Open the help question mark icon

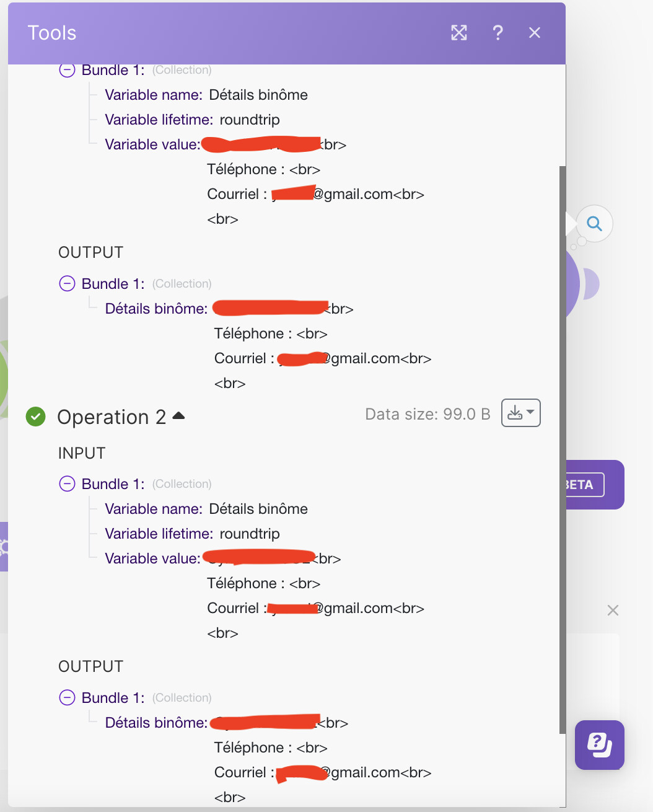pyautogui.click(x=497, y=33)
